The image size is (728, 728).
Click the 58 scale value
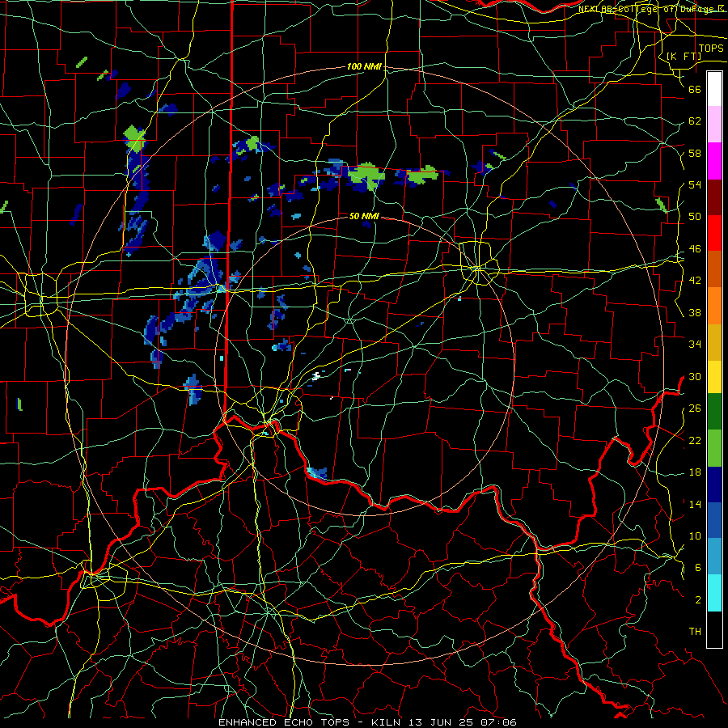[695, 153]
